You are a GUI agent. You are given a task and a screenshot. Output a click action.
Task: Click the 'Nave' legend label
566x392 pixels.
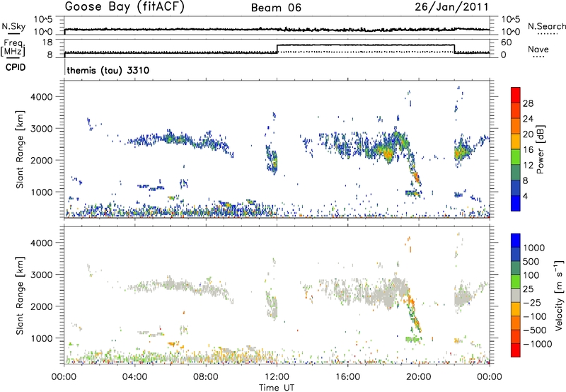pyautogui.click(x=538, y=49)
